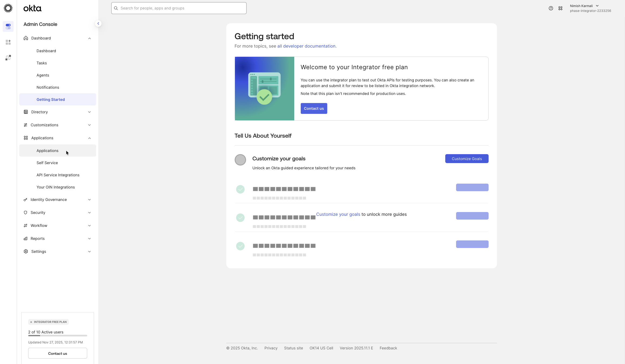Viewport: 625px width, 364px height.
Task: Open Privacy footer link
Action: click(x=271, y=348)
